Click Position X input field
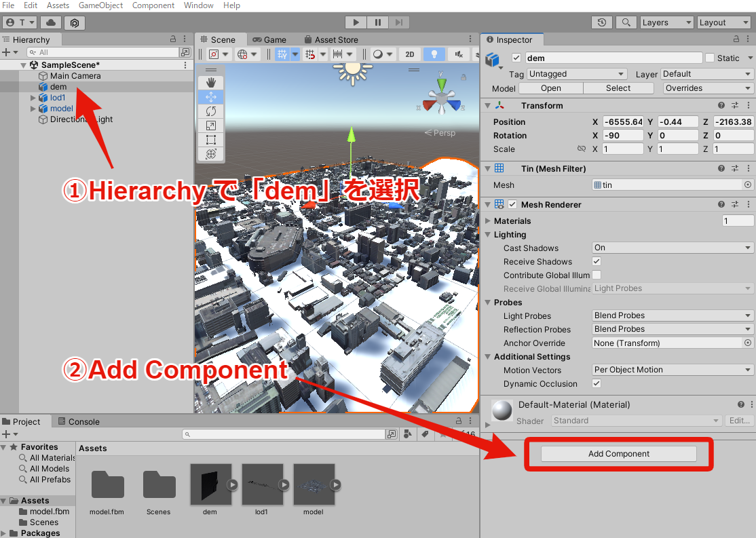The height and width of the screenshot is (538, 756). tap(623, 122)
